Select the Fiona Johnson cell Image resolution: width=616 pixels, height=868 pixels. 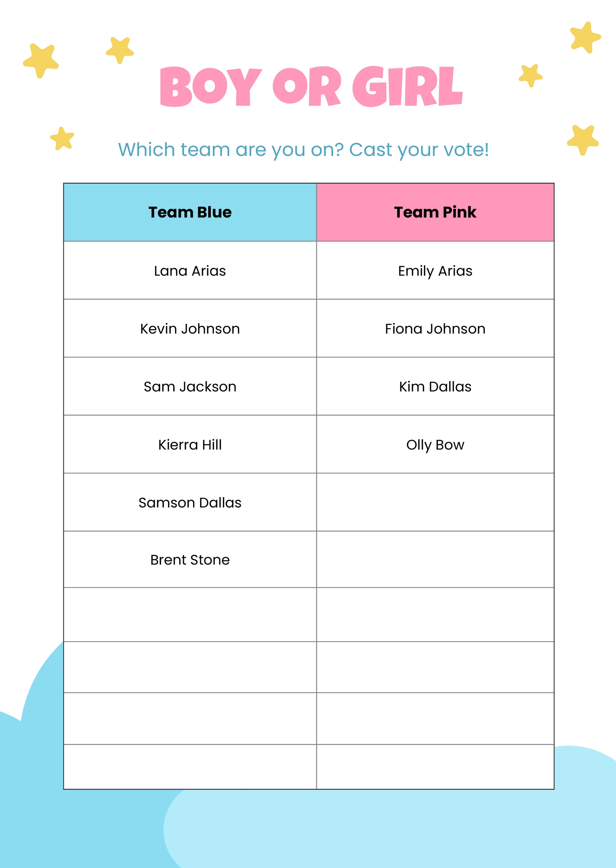pos(435,328)
